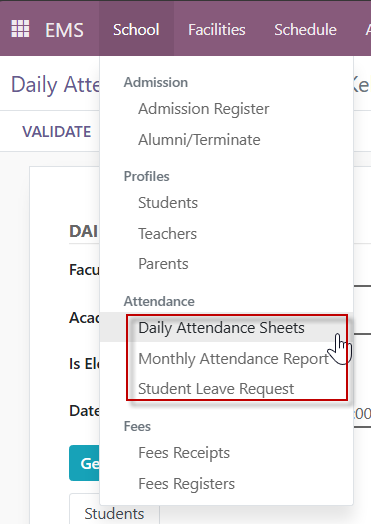The height and width of the screenshot is (524, 371).
Task: Open the apps grid icon
Action: [x=20, y=29]
